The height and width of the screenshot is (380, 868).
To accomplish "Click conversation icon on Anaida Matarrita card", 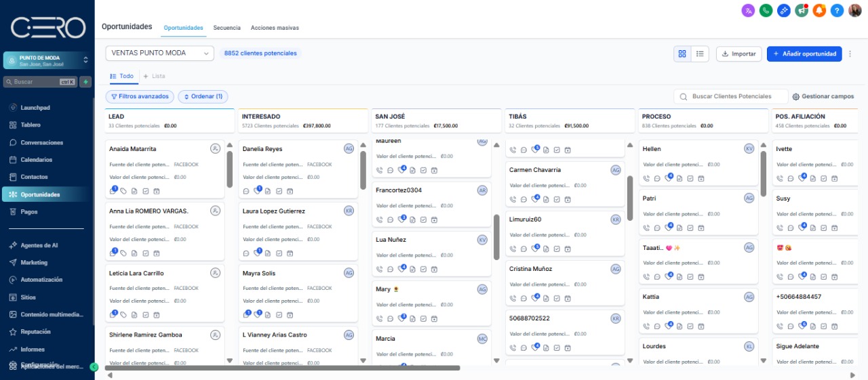I will pos(113,192).
